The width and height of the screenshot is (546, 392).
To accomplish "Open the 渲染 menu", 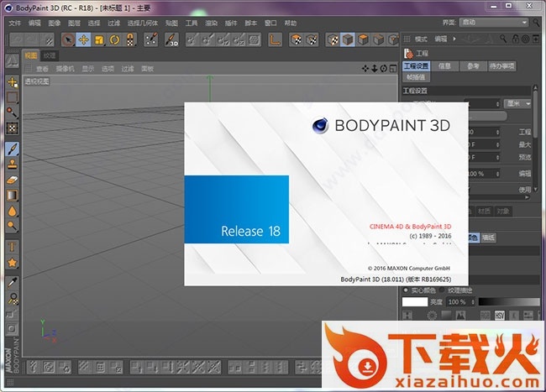I will (212, 23).
